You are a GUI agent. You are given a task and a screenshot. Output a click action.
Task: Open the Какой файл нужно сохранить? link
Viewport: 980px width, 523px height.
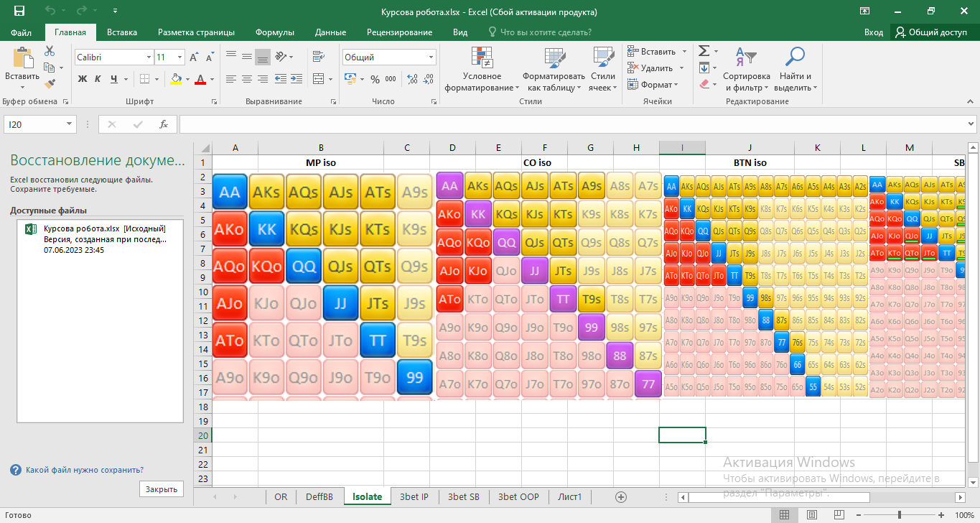coord(85,470)
